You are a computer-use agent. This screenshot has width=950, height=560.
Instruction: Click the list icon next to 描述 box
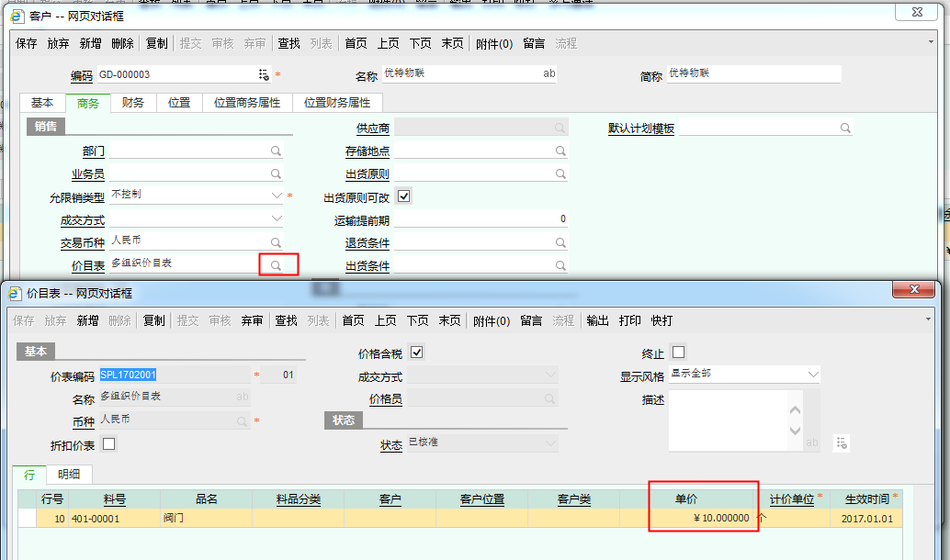pos(841,442)
